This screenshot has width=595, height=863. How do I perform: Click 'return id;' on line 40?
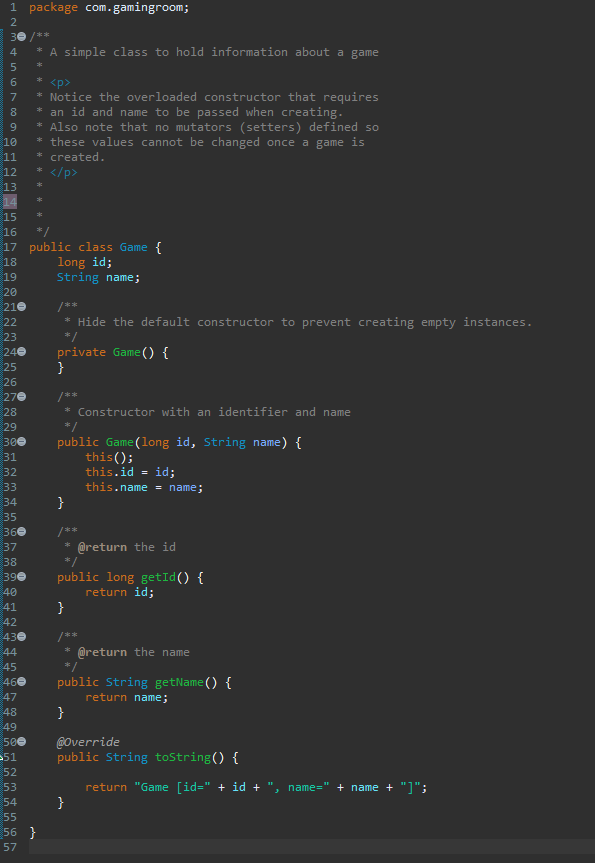click(120, 592)
